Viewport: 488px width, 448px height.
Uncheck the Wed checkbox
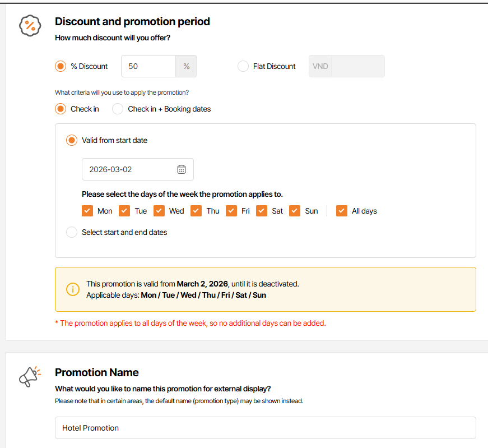coord(159,211)
